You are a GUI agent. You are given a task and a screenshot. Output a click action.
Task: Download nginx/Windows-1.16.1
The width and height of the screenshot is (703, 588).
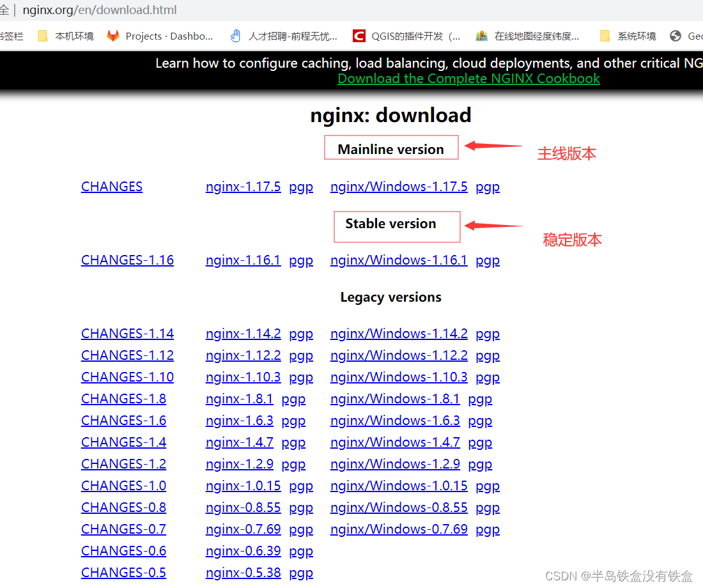click(x=399, y=260)
